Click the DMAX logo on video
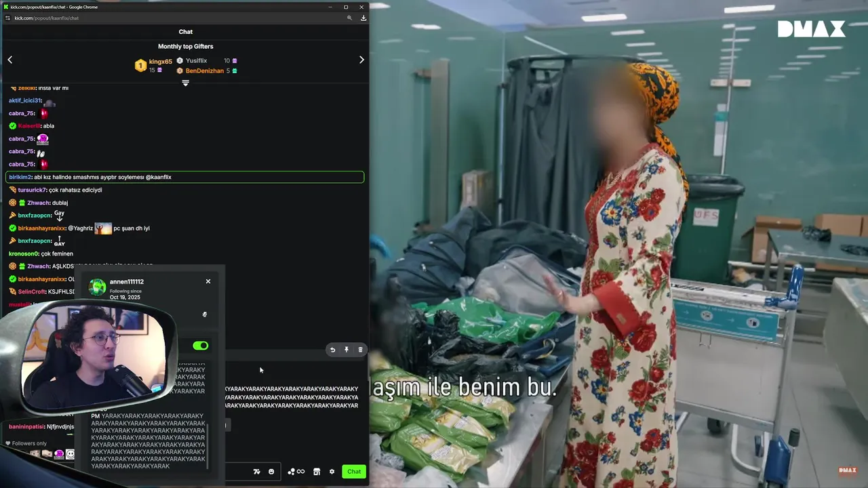 coord(811,29)
